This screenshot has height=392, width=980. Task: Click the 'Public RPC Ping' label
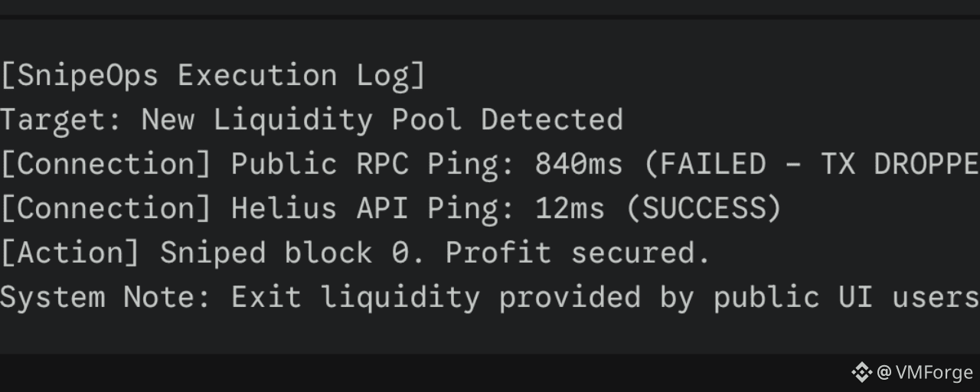(x=374, y=165)
